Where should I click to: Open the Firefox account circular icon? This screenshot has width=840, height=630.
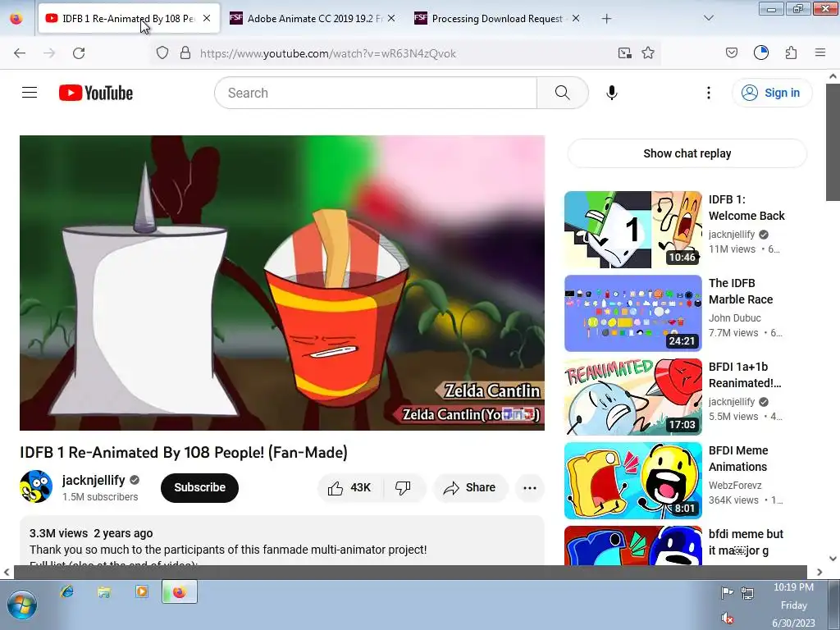(x=760, y=52)
